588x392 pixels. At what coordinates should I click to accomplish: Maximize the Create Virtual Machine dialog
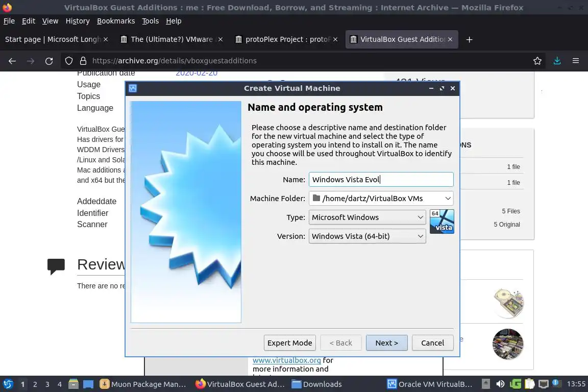coord(442,88)
